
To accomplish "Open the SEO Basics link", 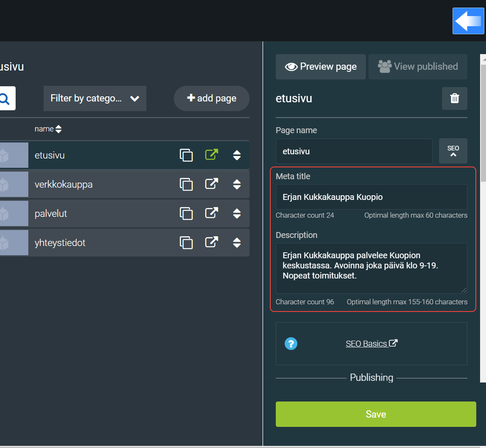I will click(371, 344).
